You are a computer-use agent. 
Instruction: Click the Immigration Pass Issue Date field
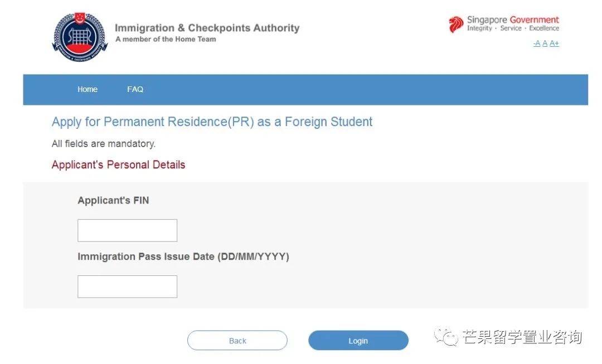pos(127,287)
